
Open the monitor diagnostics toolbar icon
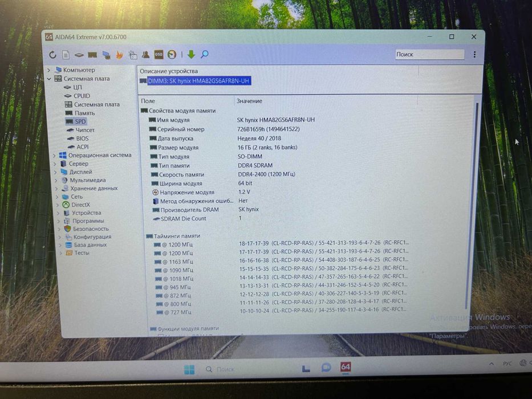(106, 55)
